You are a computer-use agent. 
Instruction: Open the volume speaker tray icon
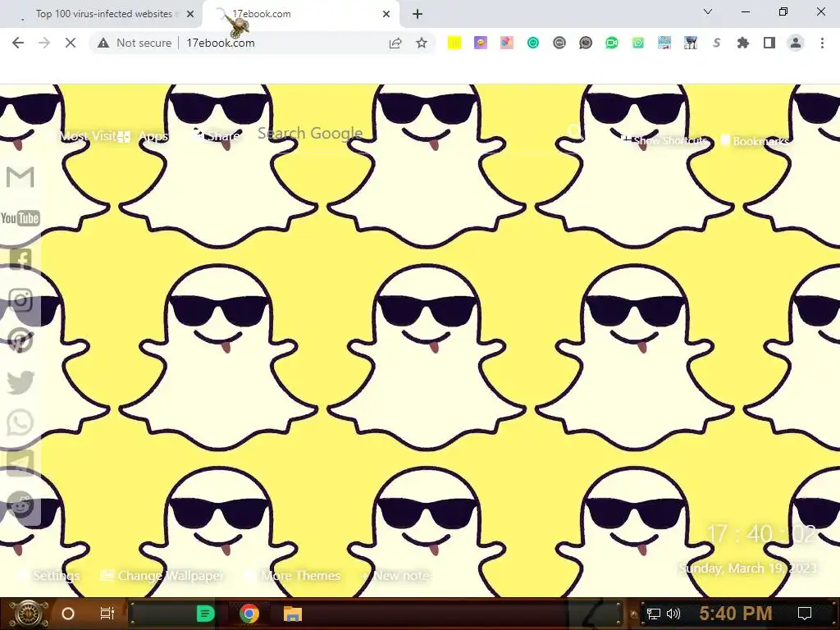(x=674, y=614)
